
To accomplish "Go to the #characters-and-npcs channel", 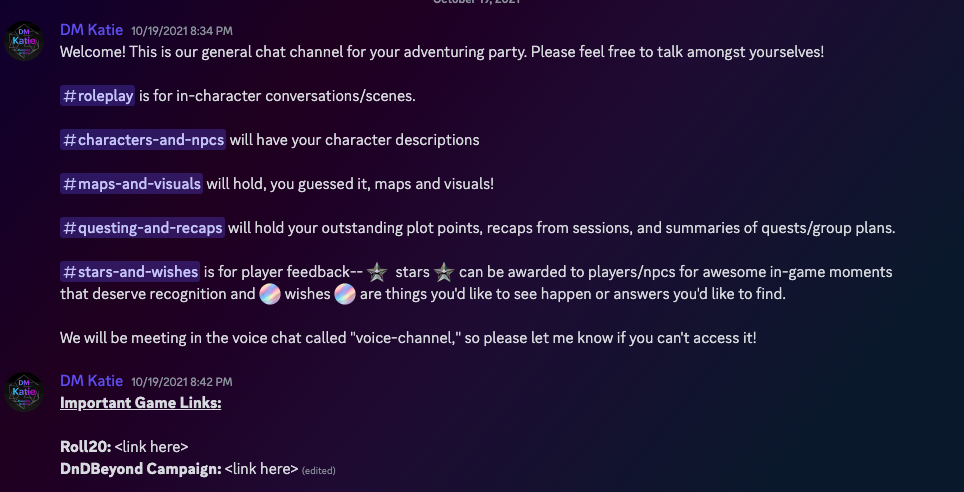I will 143,140.
